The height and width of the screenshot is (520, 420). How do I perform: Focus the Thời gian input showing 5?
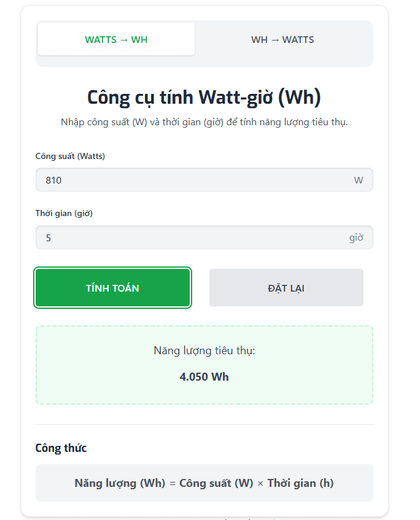[x=190, y=238]
